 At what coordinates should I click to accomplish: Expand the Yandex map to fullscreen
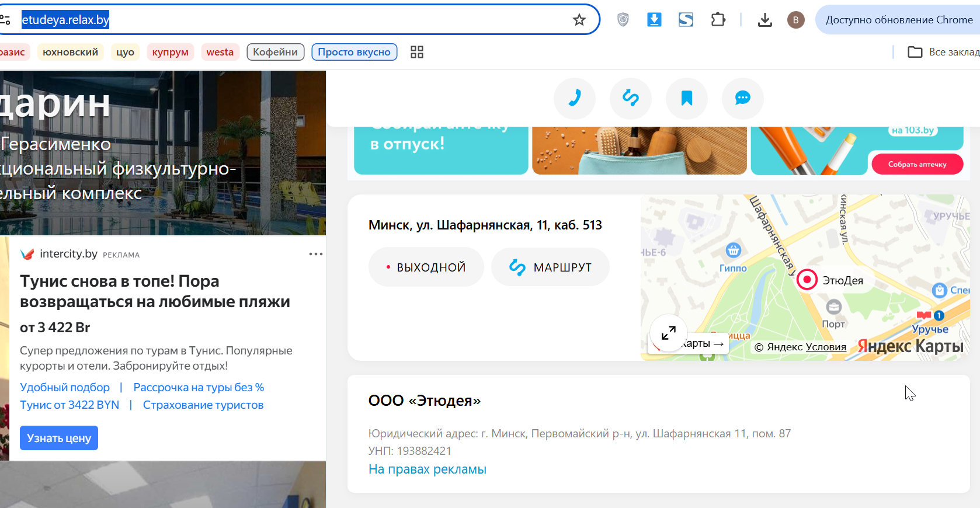click(x=669, y=333)
